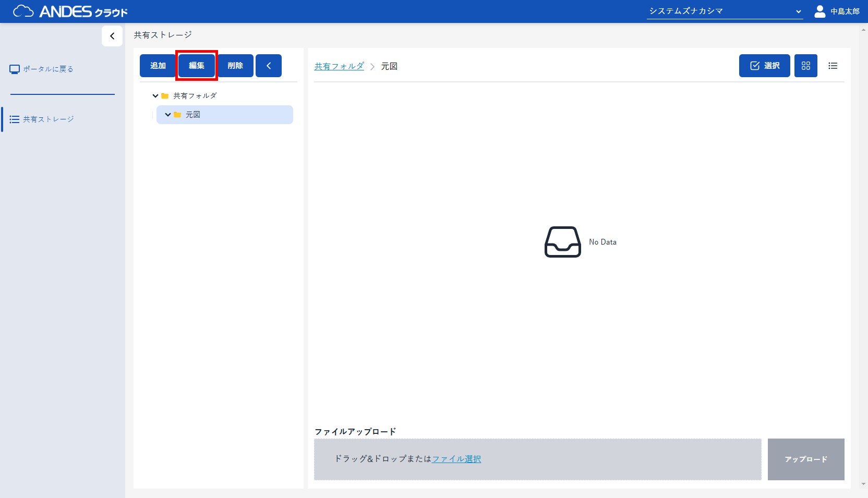Click the folder icon beside 共有フォルダ
Viewport: 868px width, 498px height.
point(165,96)
